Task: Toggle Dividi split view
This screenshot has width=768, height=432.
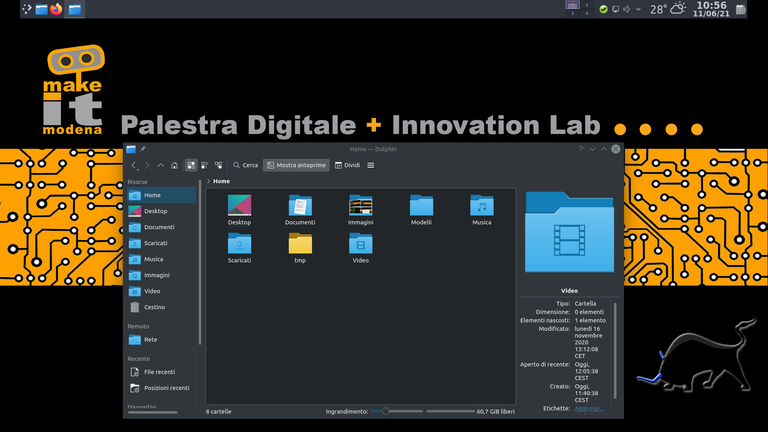Action: click(x=345, y=165)
